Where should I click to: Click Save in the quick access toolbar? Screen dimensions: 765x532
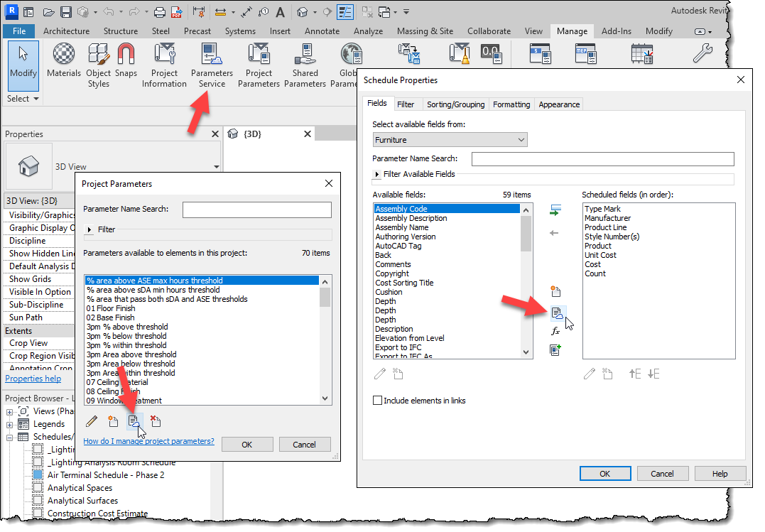[x=66, y=12]
